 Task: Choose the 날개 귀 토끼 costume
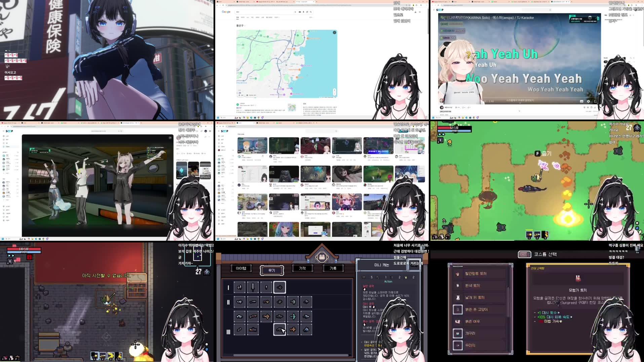click(480, 298)
